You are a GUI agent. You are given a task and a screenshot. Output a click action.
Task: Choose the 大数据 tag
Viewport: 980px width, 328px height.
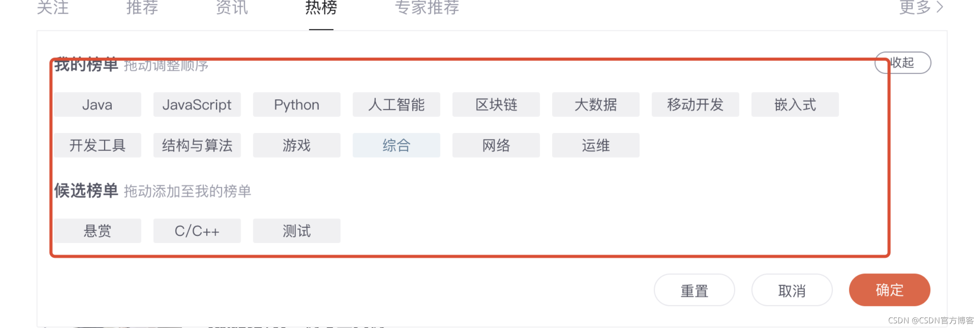tap(596, 104)
